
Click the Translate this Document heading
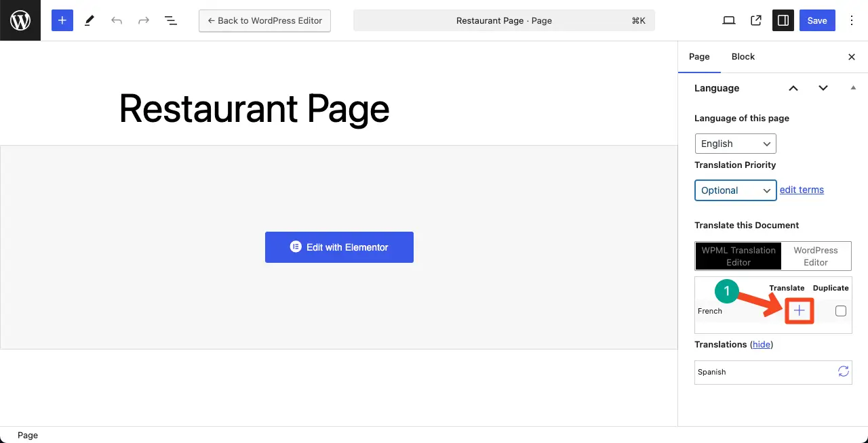(x=747, y=225)
